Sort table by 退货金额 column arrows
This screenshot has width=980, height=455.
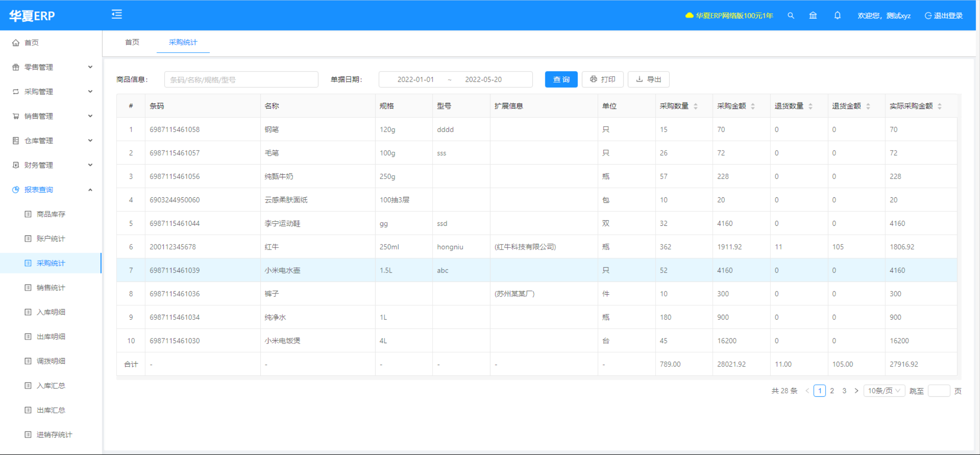pos(868,106)
